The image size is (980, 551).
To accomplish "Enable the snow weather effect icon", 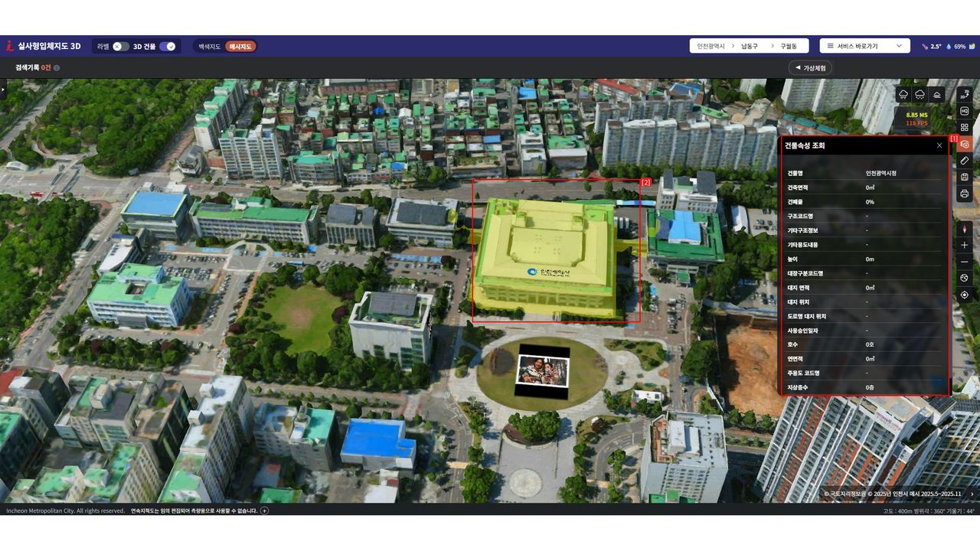I will (x=920, y=94).
